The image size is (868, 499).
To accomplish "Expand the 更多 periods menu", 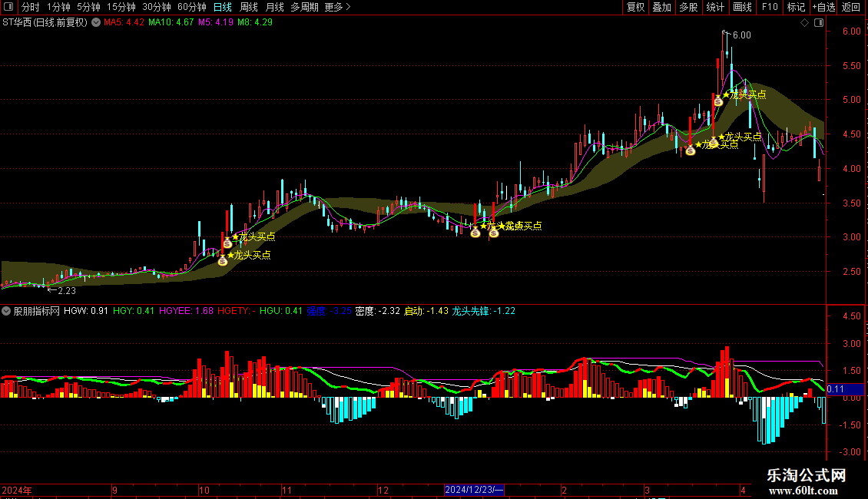I will click(337, 7).
